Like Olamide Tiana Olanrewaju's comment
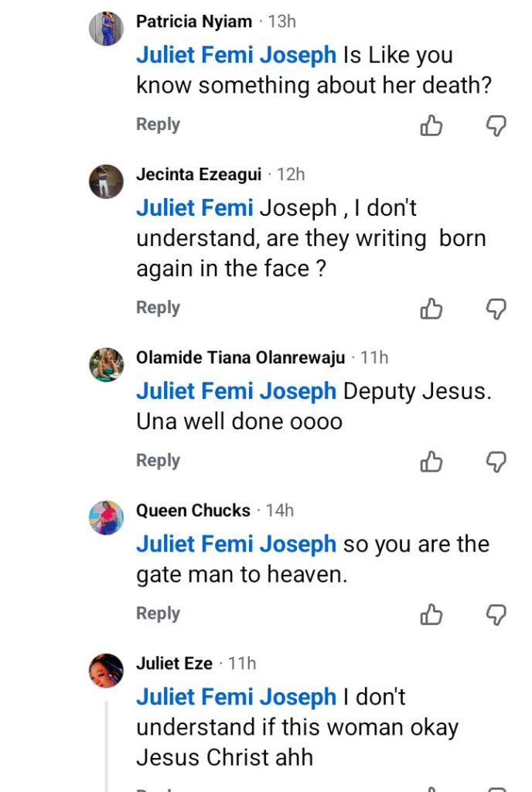 click(431, 463)
